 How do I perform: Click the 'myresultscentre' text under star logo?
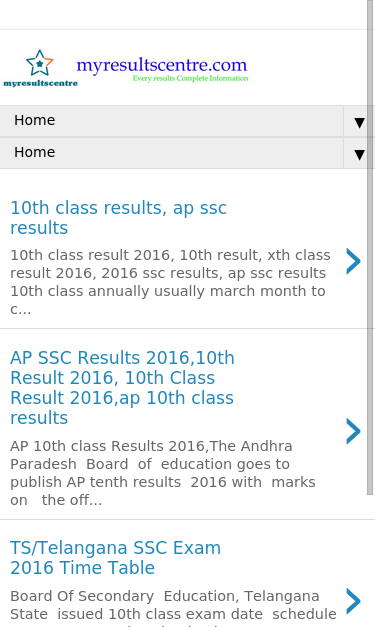pyautogui.click(x=40, y=83)
